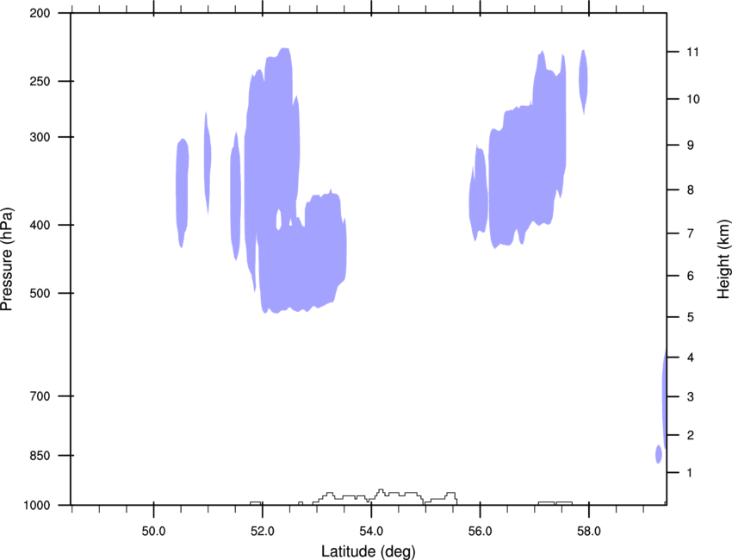Click the 400 pressure tick label
Screen dimensions: 732x560
pyautogui.click(x=40, y=225)
